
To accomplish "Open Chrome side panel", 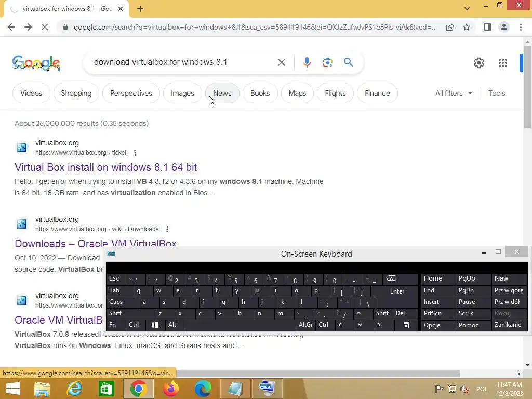I will (x=487, y=27).
